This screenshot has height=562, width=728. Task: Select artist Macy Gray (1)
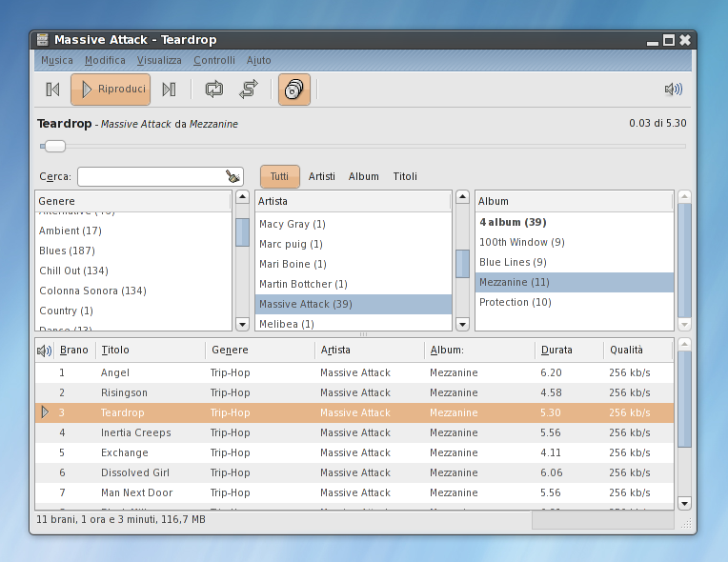pyautogui.click(x=354, y=224)
